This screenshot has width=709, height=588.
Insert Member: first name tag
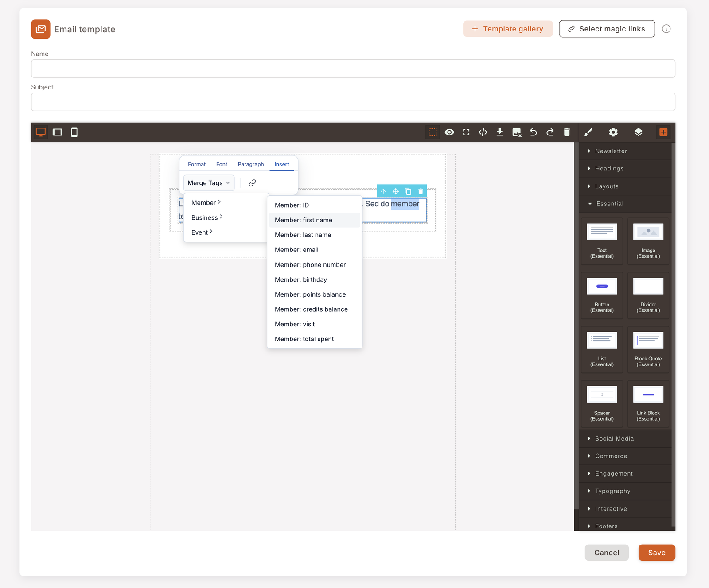(315, 220)
